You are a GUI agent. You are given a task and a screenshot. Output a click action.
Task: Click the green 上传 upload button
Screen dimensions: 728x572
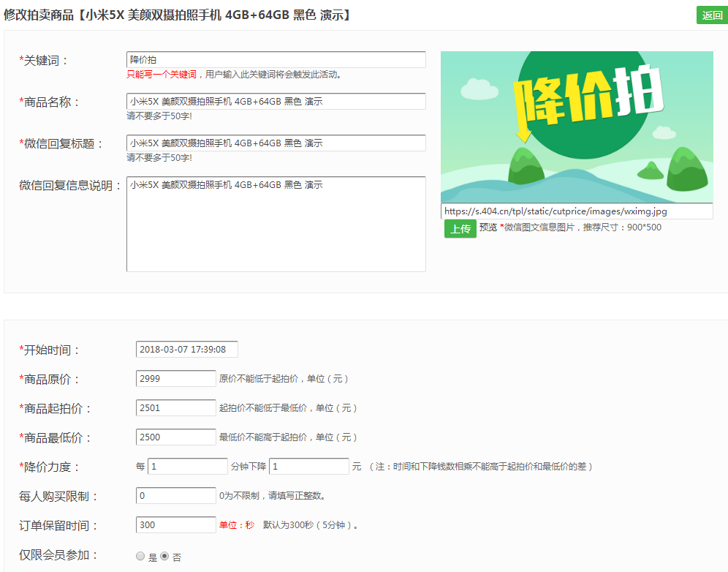click(460, 229)
